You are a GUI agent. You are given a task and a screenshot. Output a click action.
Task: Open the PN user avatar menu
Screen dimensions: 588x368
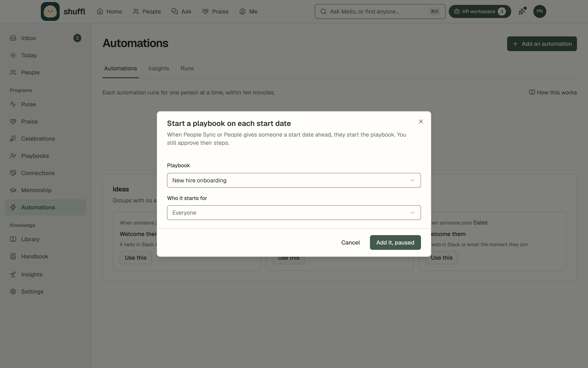pyautogui.click(x=539, y=11)
